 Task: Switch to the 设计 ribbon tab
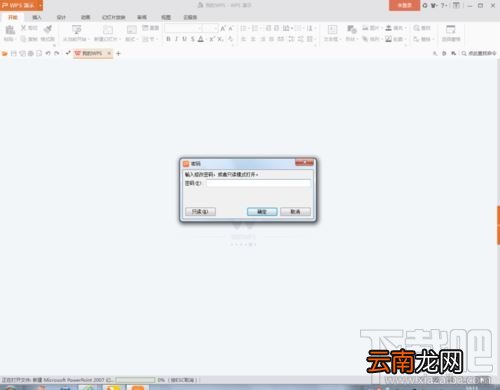pos(61,17)
